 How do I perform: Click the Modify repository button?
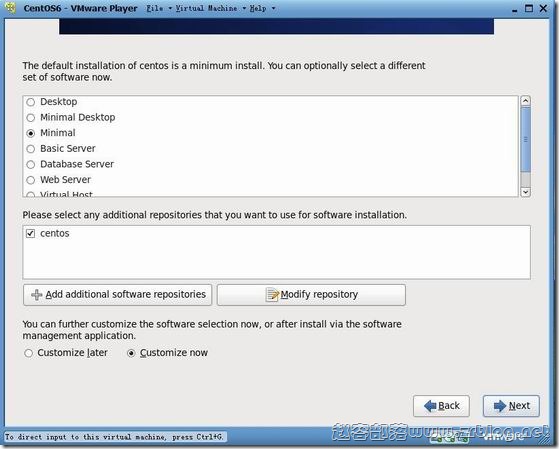(x=311, y=295)
